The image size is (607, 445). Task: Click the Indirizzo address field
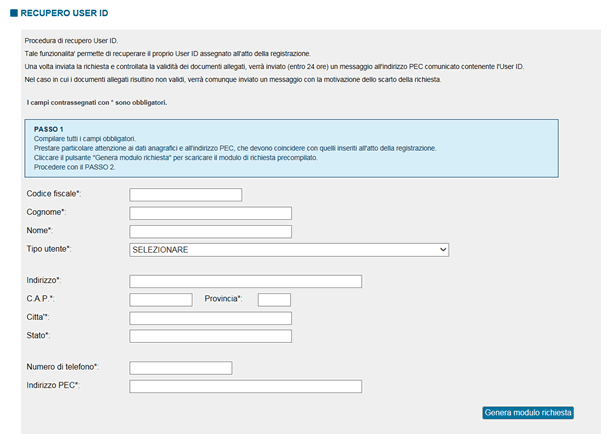tap(245, 281)
